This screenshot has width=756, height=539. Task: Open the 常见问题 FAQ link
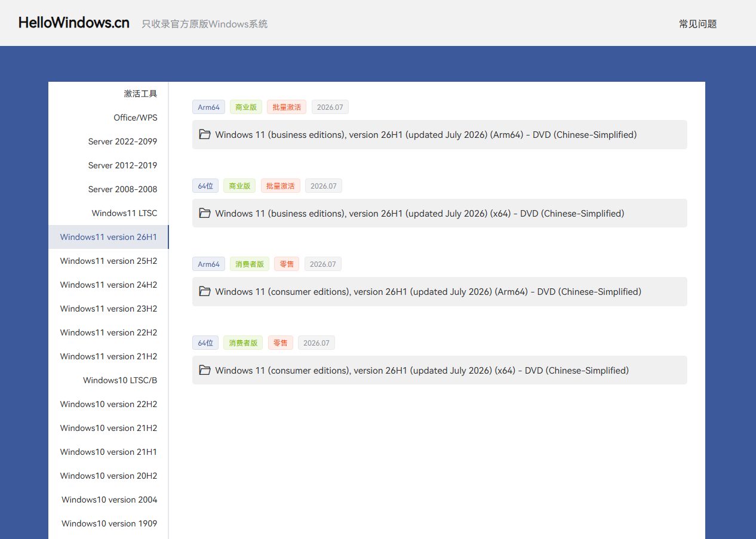(x=697, y=24)
